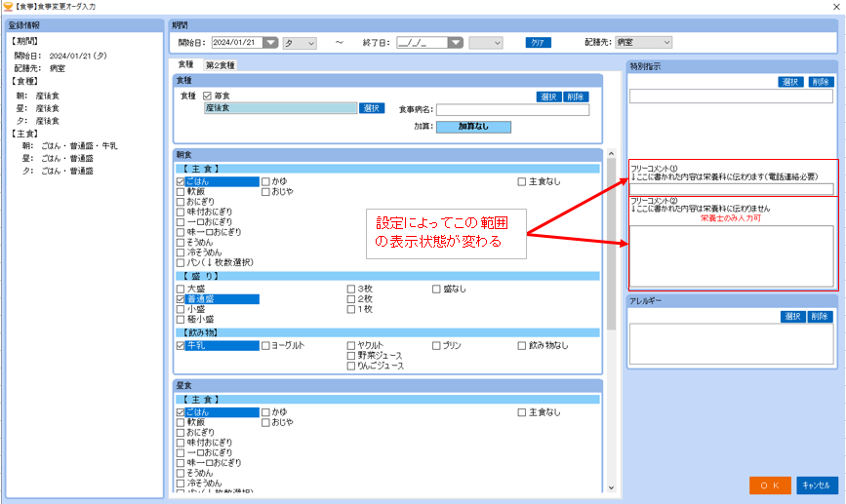Screen dimensions: 846x504
Task: Uncheck ごはん in the 昼食 section
Action: (x=181, y=412)
